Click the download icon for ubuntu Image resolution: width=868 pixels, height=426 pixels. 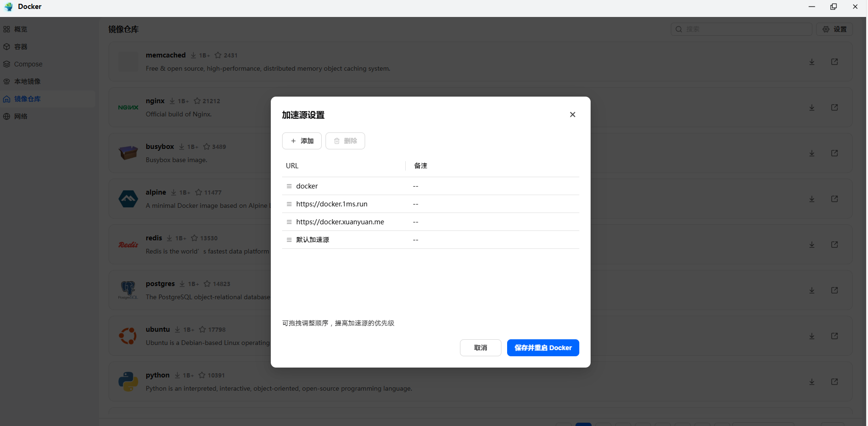click(x=812, y=336)
